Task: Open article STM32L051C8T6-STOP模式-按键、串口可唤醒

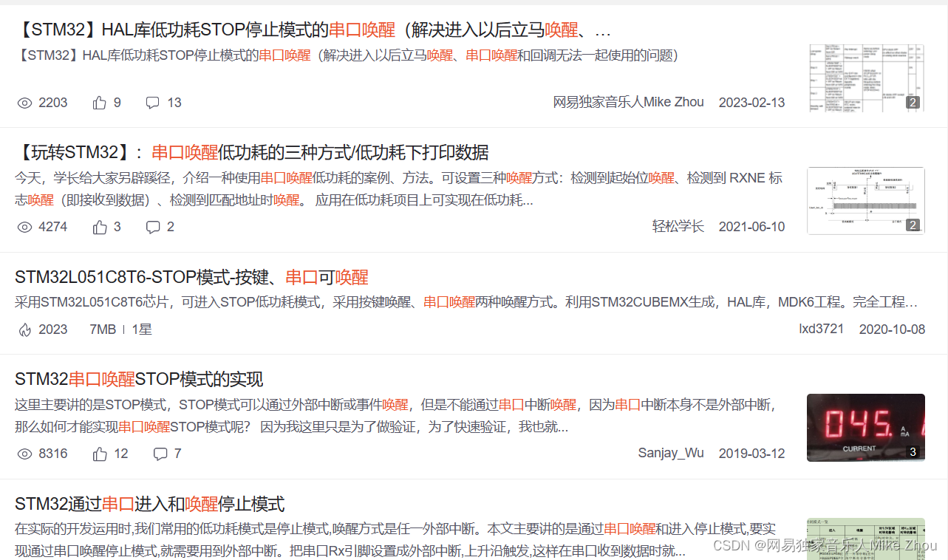Action: coord(192,277)
